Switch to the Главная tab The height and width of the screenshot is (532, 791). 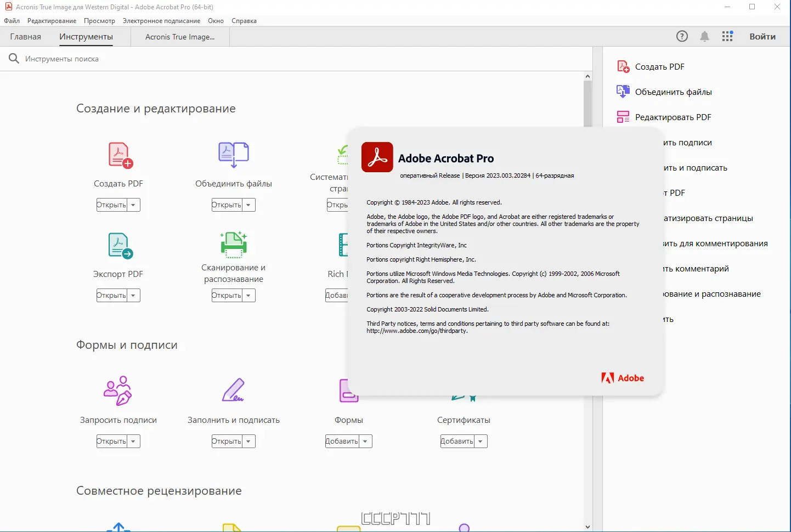click(x=25, y=36)
